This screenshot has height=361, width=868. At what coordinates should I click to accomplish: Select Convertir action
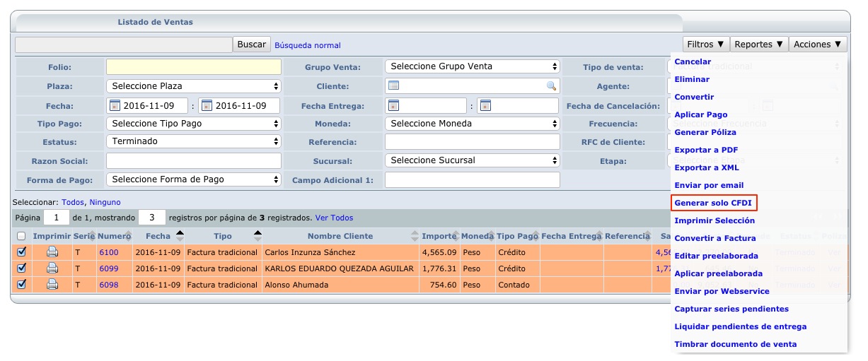coord(695,97)
